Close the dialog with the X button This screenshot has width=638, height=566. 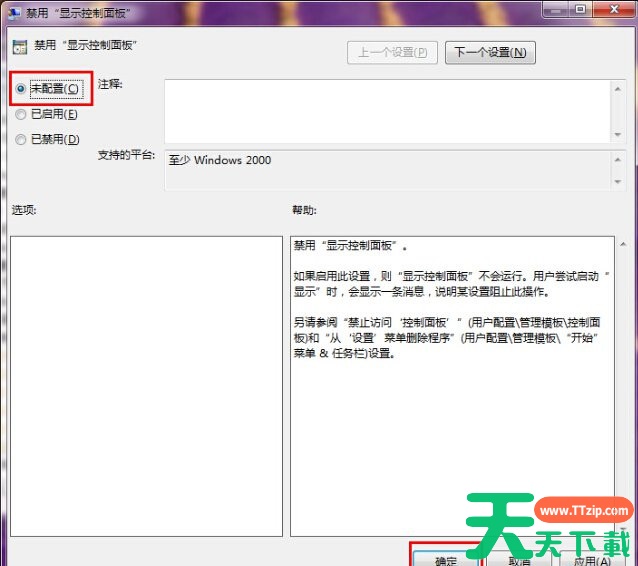(614, 9)
